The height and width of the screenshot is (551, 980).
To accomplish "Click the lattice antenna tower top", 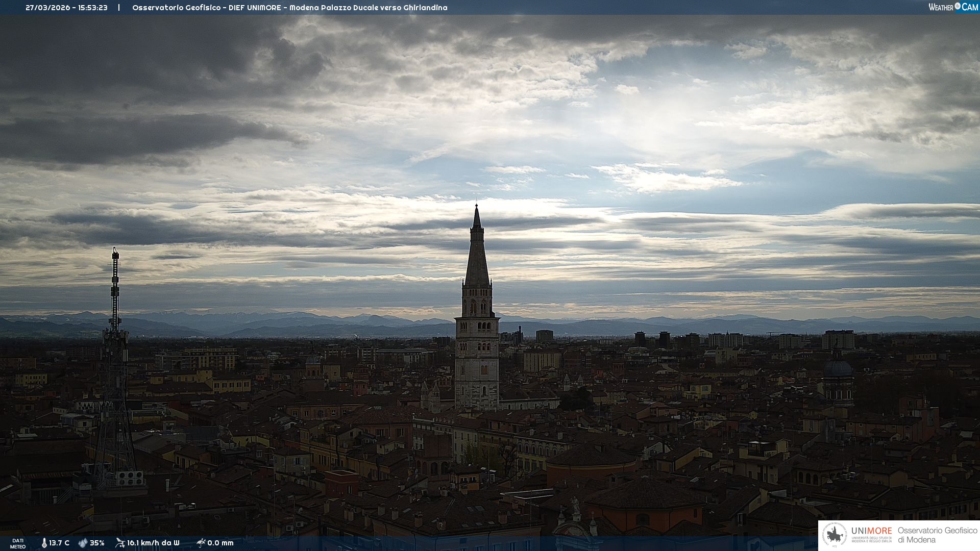I will (x=115, y=255).
